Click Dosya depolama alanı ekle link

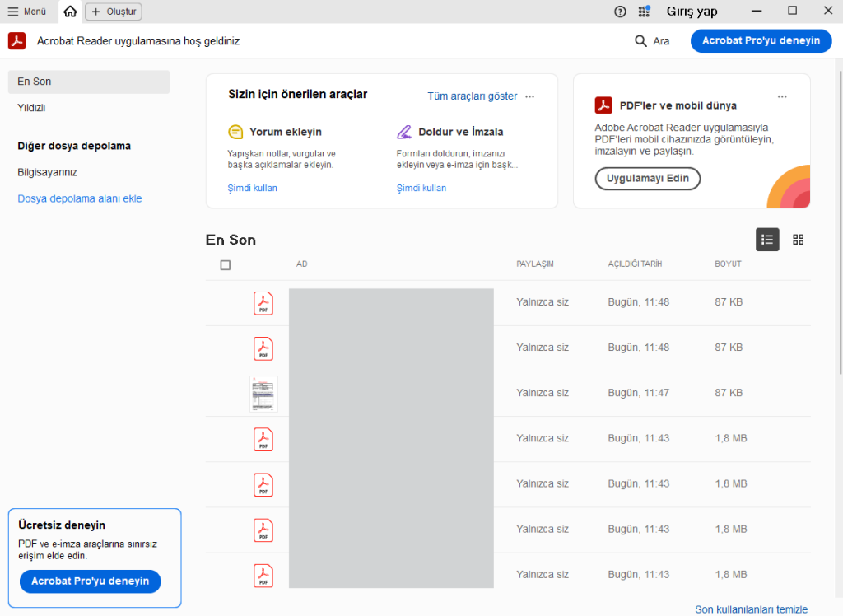pos(79,198)
